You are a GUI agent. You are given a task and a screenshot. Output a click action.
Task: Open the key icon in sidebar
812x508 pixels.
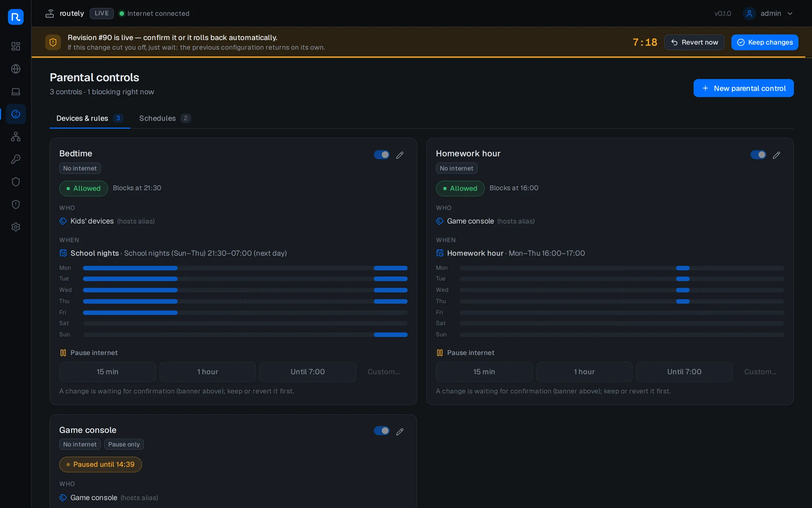[16, 159]
